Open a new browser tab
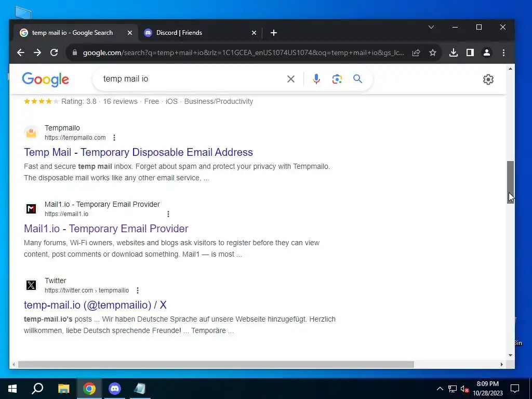The height and width of the screenshot is (399, 532). 274,33
